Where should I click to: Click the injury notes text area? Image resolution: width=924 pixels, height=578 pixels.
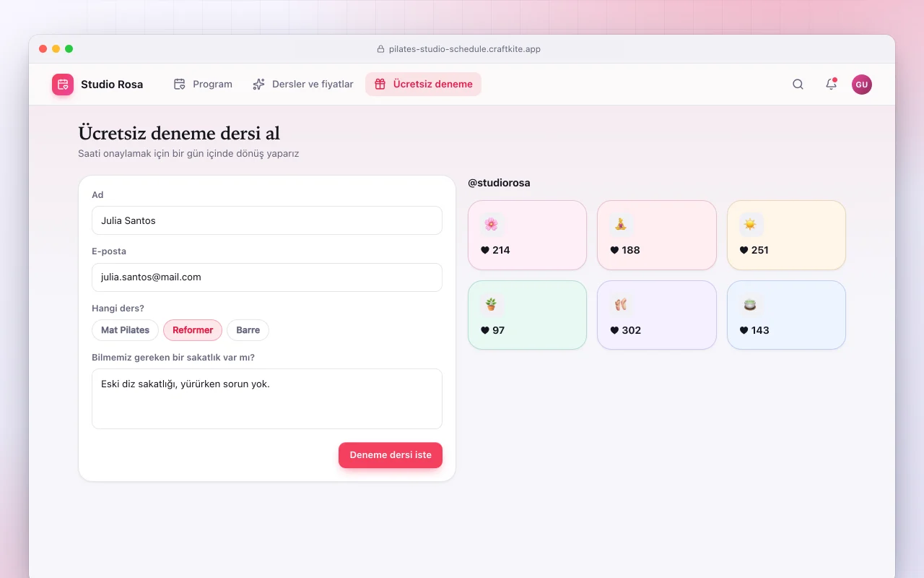click(267, 399)
